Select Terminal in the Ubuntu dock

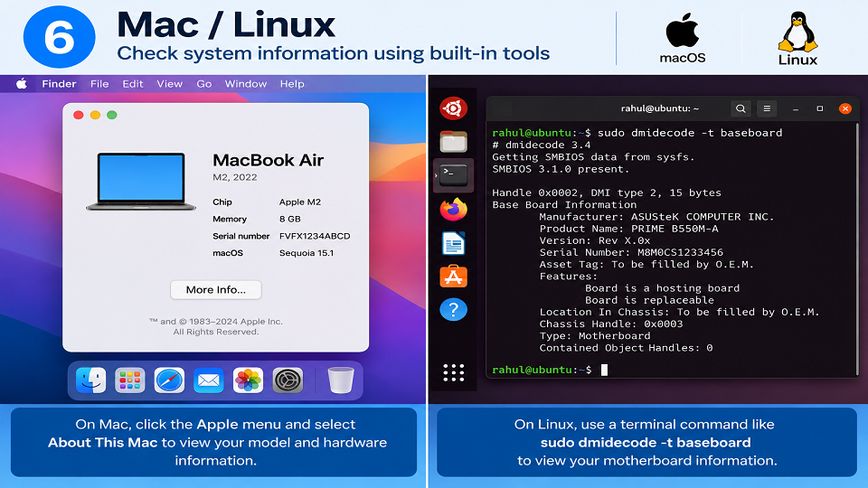453,174
